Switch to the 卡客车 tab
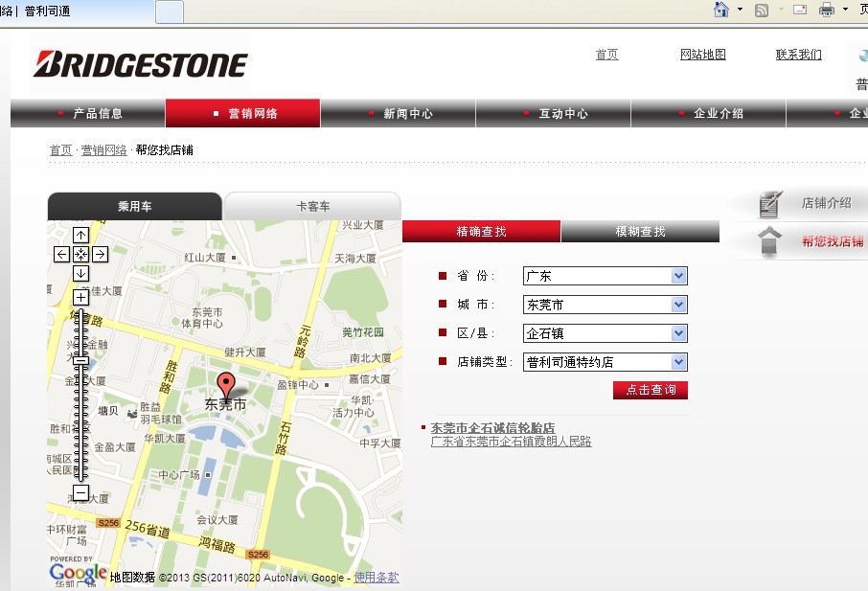This screenshot has height=591, width=868. coord(312,206)
